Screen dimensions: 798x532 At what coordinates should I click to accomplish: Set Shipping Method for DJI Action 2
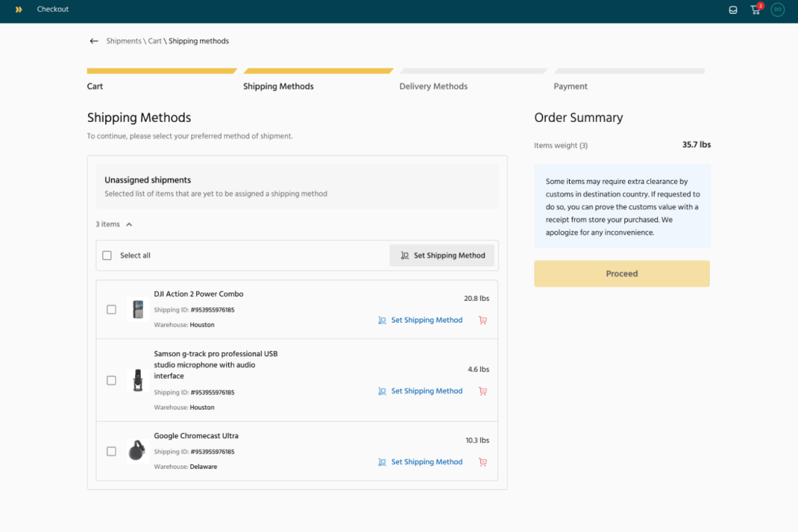421,320
